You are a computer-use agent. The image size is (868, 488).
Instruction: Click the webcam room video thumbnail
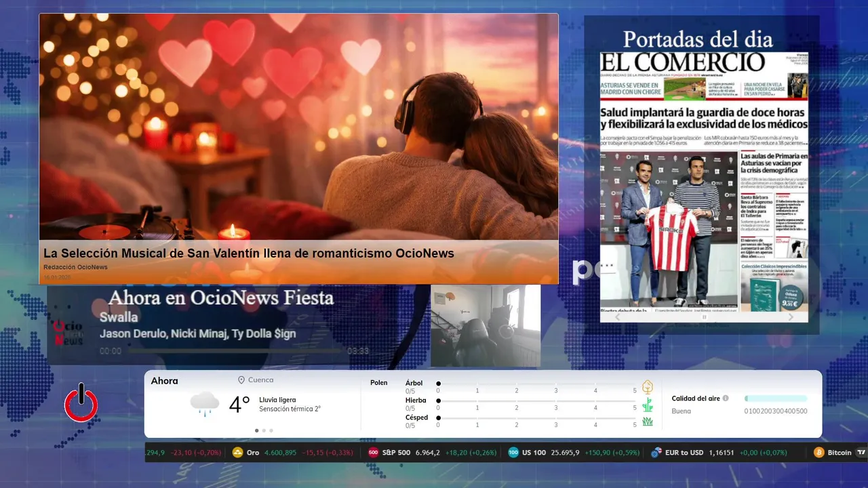coord(486,325)
